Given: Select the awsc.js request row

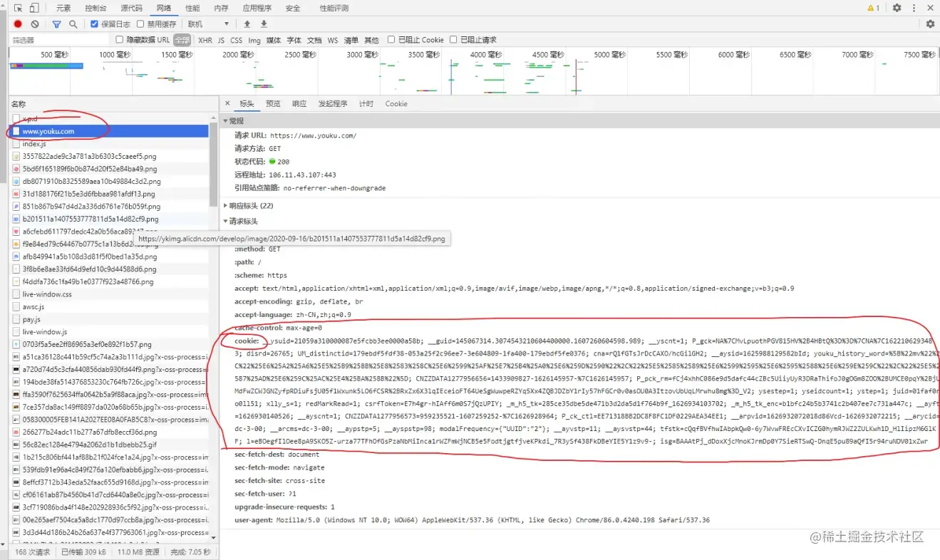Looking at the screenshot, I should (x=108, y=307).
